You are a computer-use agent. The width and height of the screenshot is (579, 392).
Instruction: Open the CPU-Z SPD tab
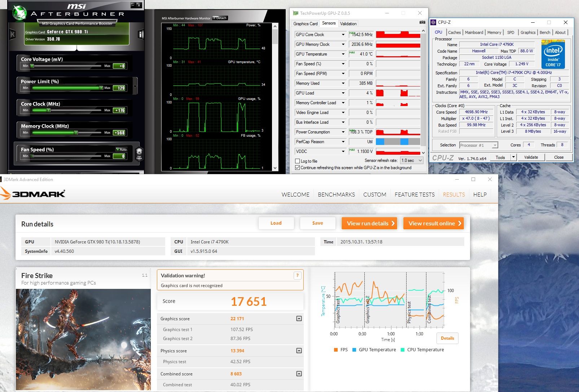[510, 32]
